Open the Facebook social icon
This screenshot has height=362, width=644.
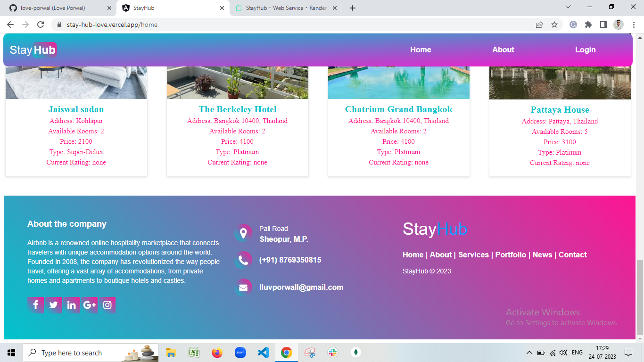coord(36,305)
